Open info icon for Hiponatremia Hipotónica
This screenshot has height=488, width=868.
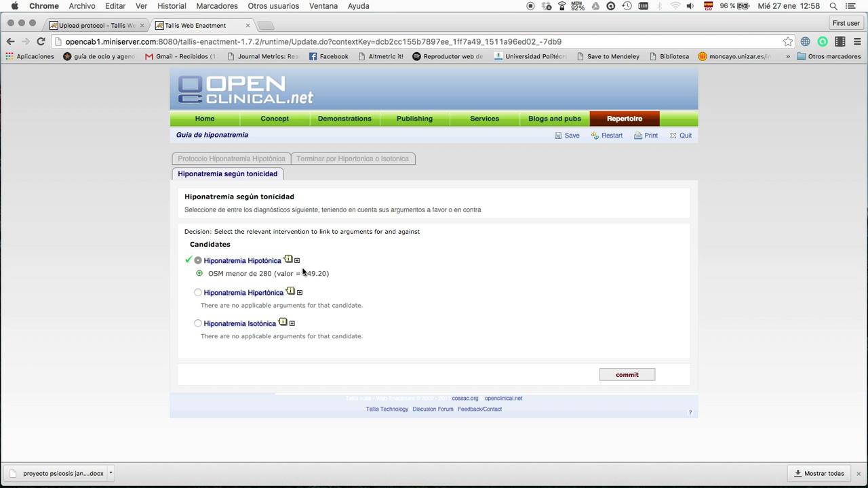coord(288,260)
